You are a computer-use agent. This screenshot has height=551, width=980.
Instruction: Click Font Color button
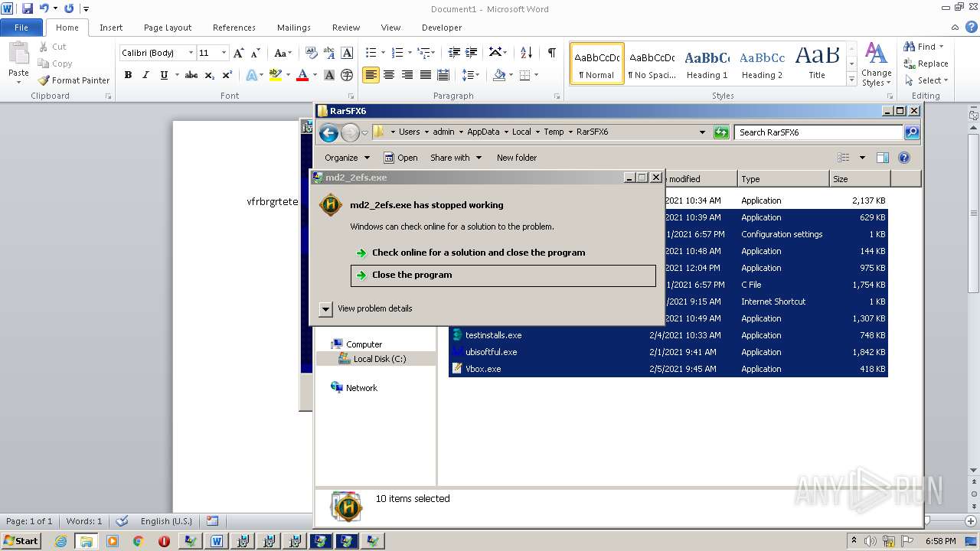click(x=302, y=75)
